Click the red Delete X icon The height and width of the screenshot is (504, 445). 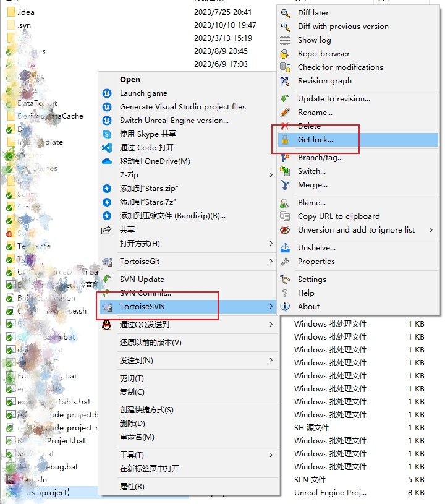[x=285, y=126]
